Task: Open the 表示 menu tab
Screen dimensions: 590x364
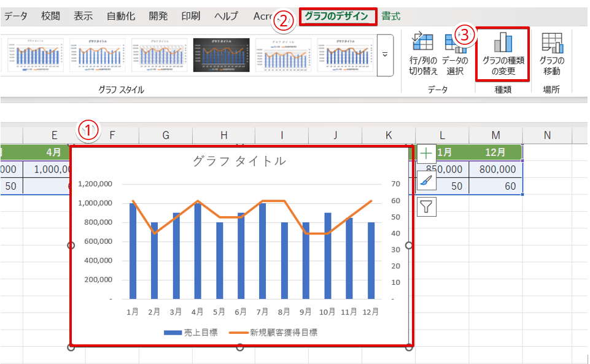Action: click(83, 17)
